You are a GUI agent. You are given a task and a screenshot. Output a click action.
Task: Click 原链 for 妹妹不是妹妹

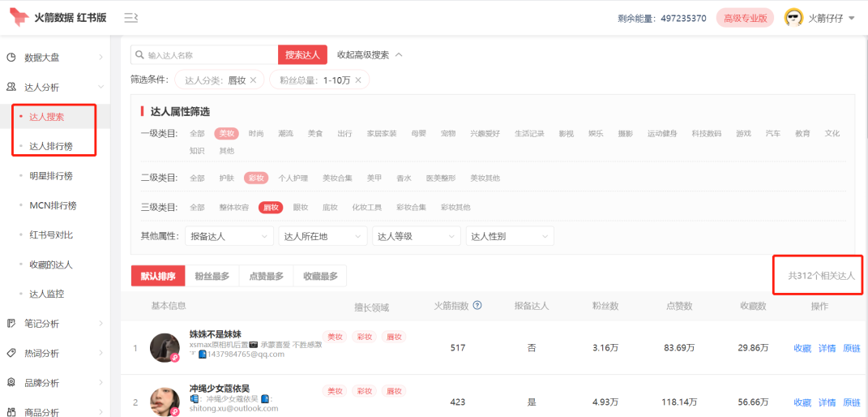852,348
